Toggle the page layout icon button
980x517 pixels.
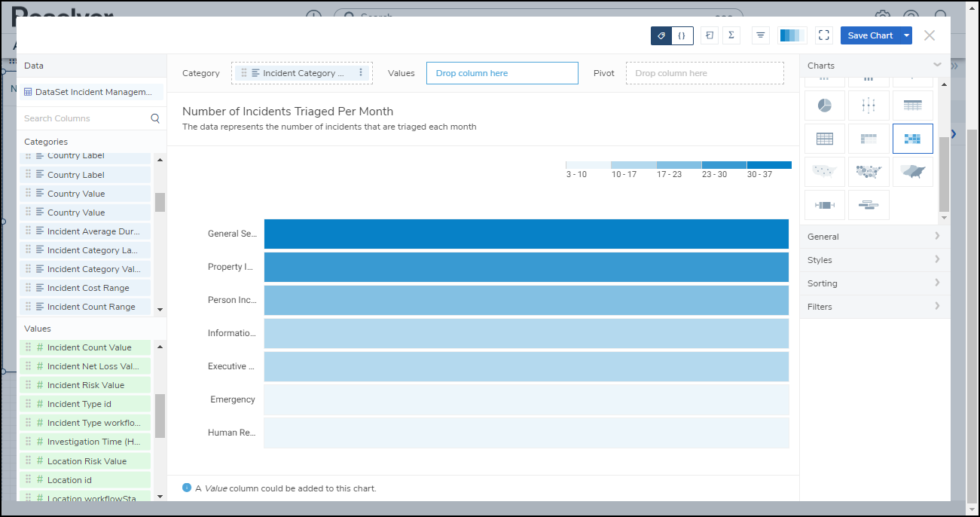click(709, 35)
